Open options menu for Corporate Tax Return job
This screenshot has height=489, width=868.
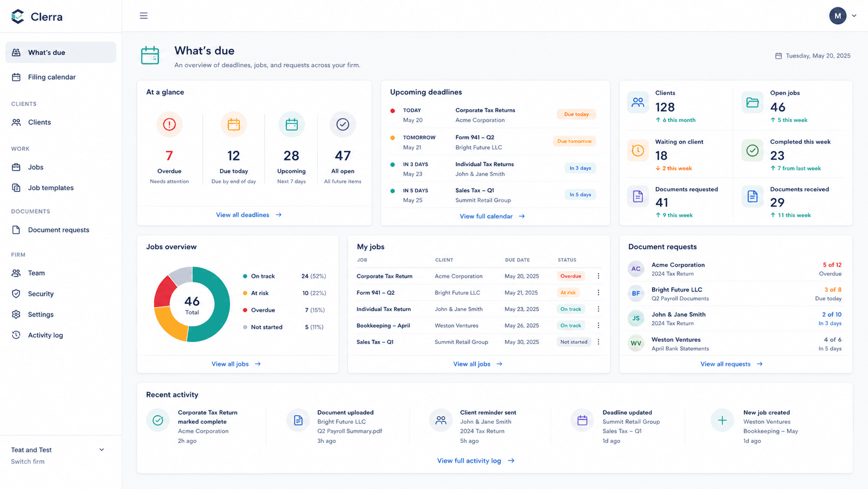(x=599, y=276)
